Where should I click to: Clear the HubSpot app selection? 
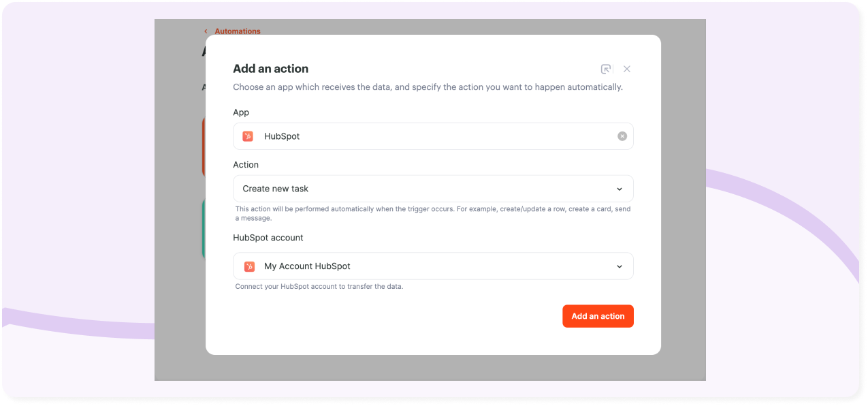tap(622, 136)
